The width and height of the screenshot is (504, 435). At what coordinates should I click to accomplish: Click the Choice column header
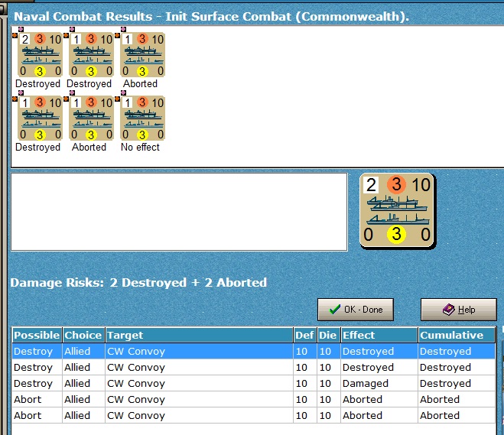click(x=83, y=335)
